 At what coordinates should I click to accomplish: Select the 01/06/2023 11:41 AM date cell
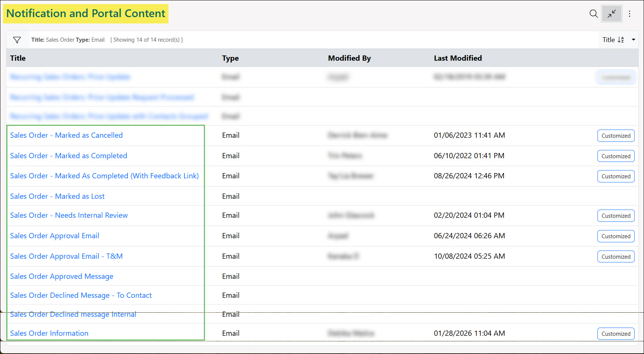(469, 135)
